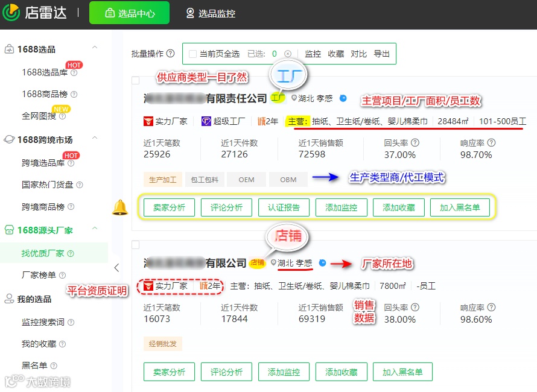The height and width of the screenshot is (392, 537).
Task: Open 国家热门货盘 menu item
Action: [47, 185]
